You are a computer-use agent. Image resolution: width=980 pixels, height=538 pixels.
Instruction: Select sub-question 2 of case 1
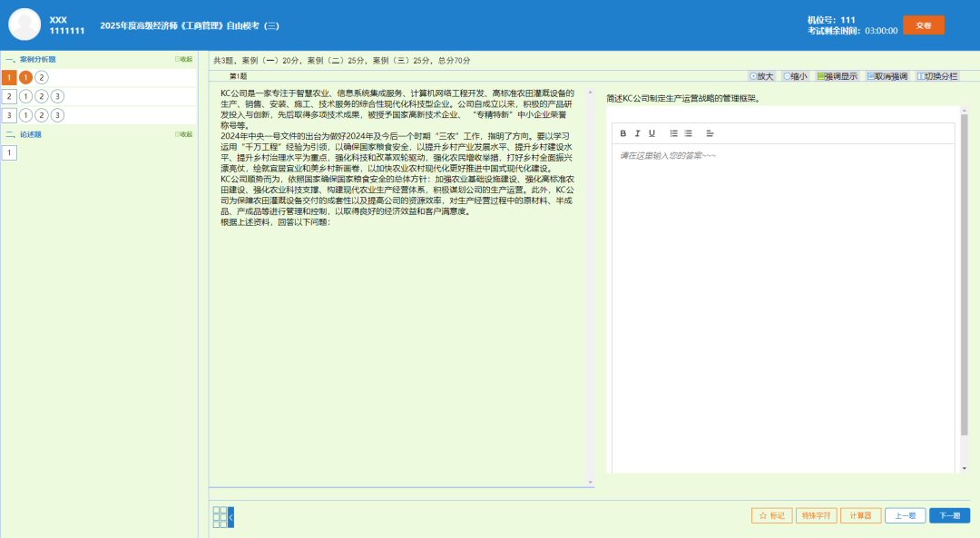tap(42, 77)
